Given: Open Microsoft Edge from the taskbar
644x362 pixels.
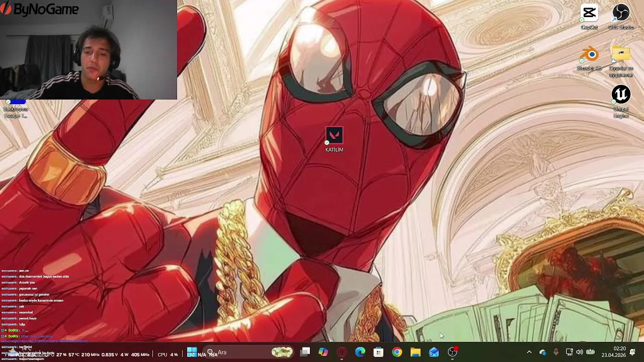Looking at the screenshot, I should click(x=360, y=352).
